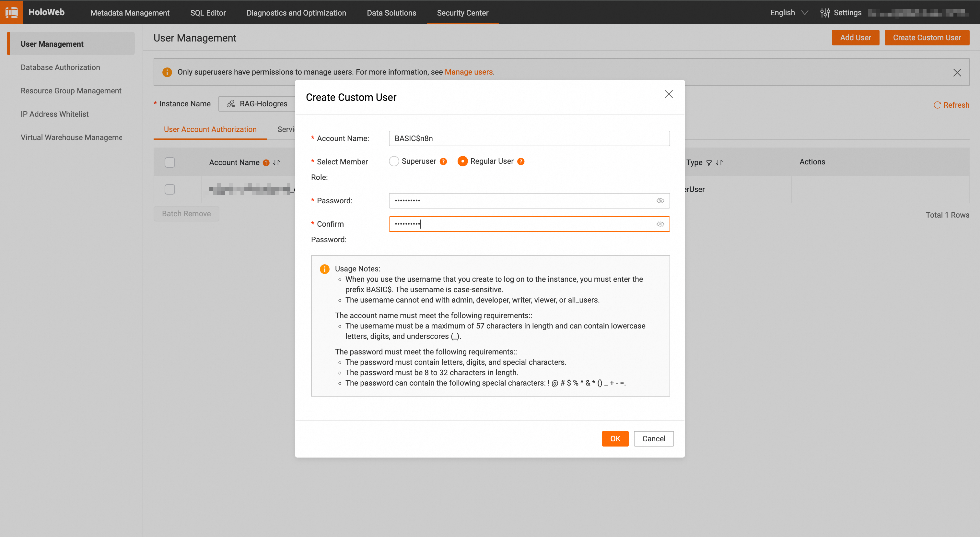
Task: Switch to SQL Editor menu
Action: 208,13
